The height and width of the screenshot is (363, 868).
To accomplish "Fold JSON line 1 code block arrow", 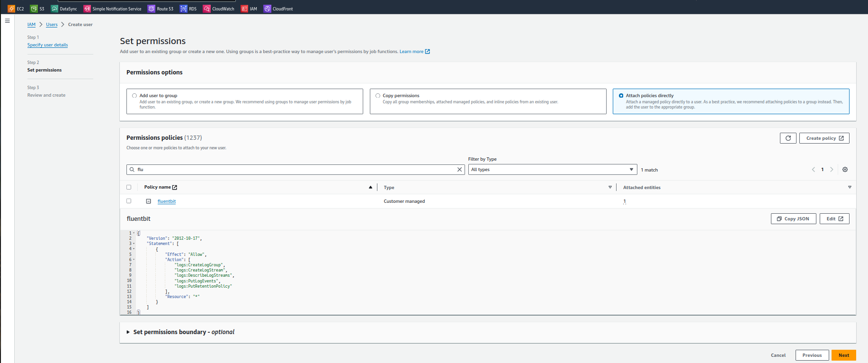I will click(134, 233).
